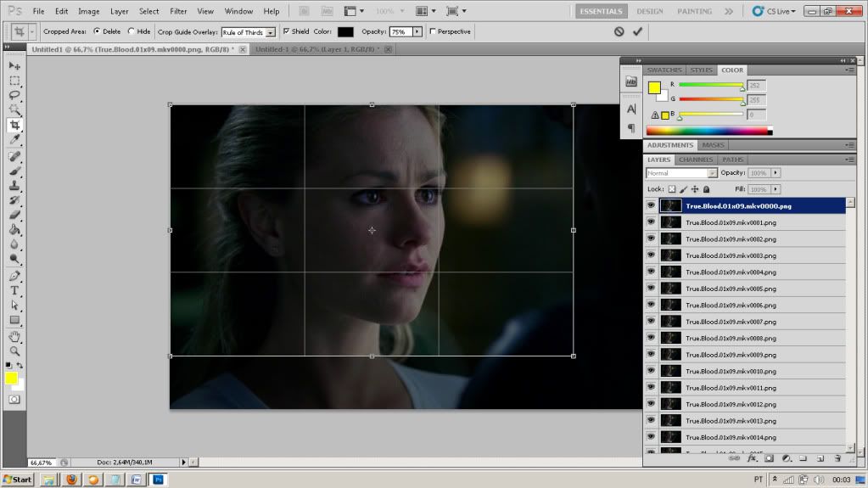Switch to the Channels tab

coord(696,160)
